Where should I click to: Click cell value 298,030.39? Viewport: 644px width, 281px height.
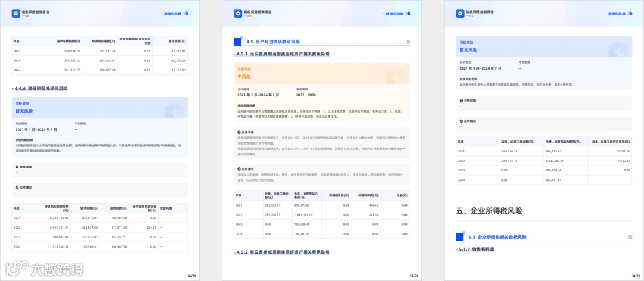(x=72, y=51)
